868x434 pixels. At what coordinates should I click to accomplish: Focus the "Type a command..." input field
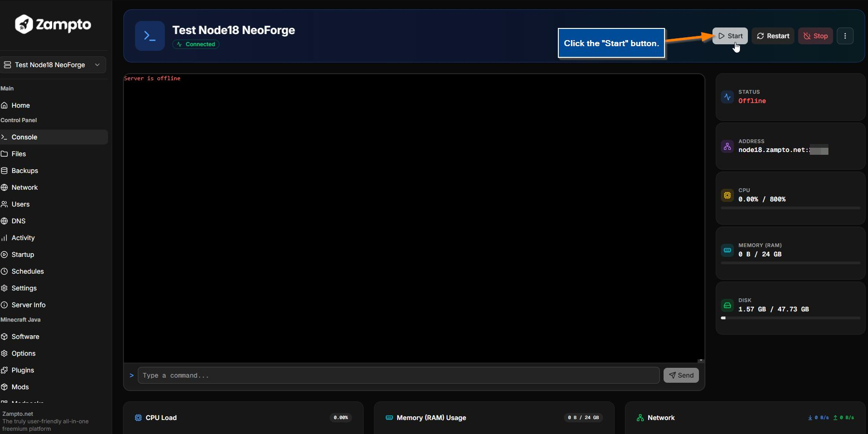pyautogui.click(x=399, y=375)
